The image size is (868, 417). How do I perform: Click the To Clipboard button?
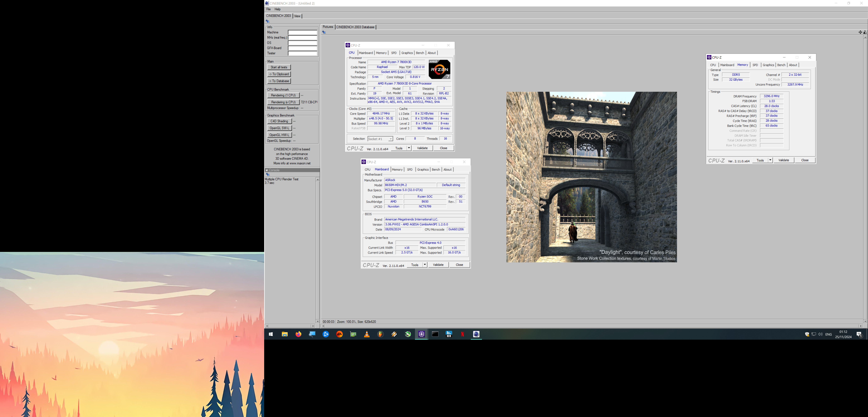(279, 74)
